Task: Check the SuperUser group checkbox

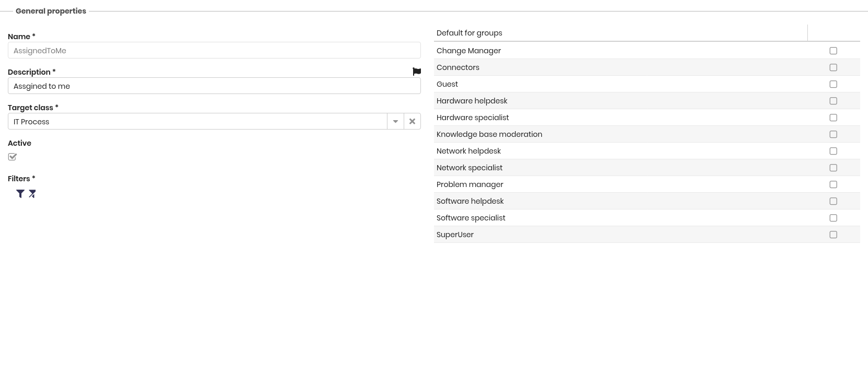Action: coord(833,235)
